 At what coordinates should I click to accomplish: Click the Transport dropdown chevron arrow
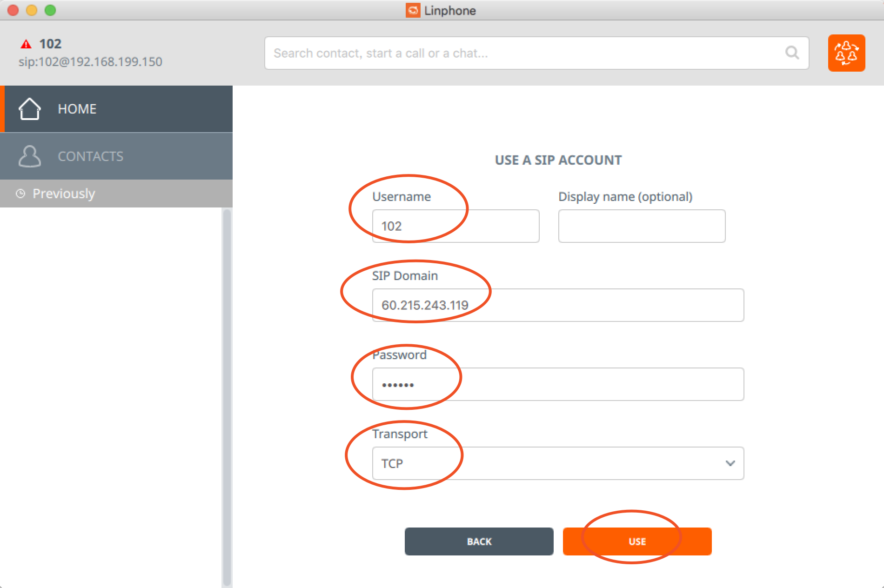730,463
